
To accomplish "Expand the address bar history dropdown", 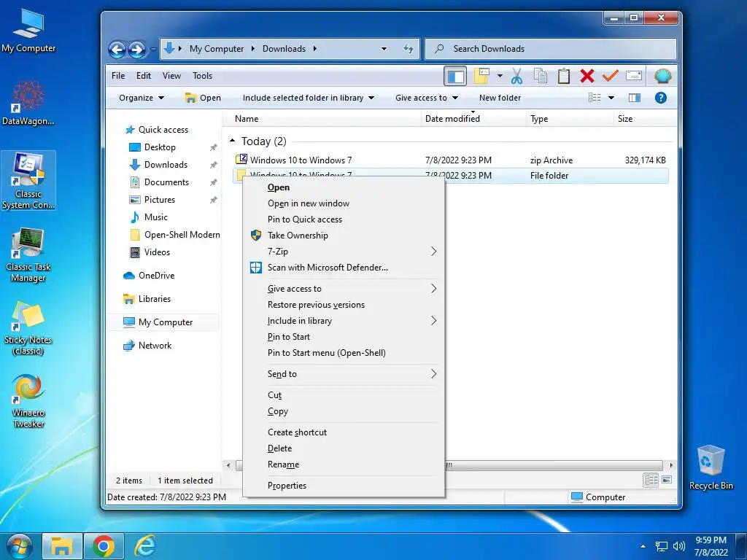I will click(384, 49).
